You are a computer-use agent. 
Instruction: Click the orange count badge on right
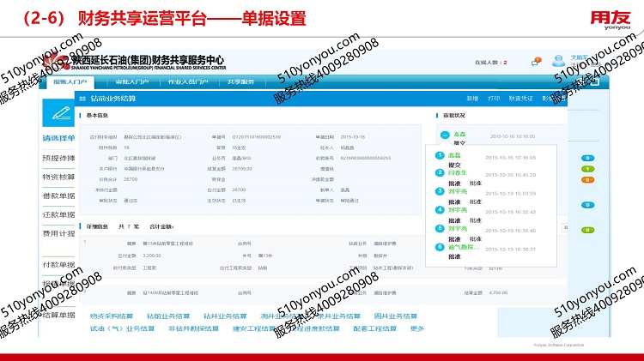click(588, 181)
